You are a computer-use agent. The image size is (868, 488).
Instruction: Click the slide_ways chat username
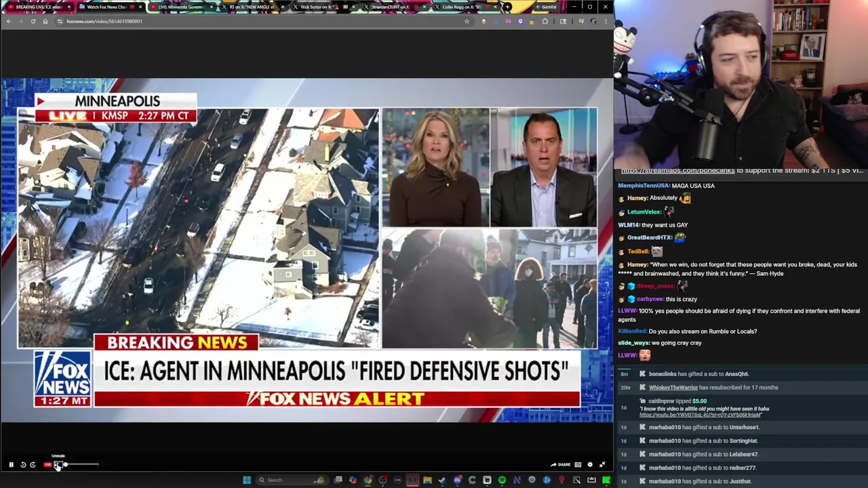pyautogui.click(x=633, y=343)
